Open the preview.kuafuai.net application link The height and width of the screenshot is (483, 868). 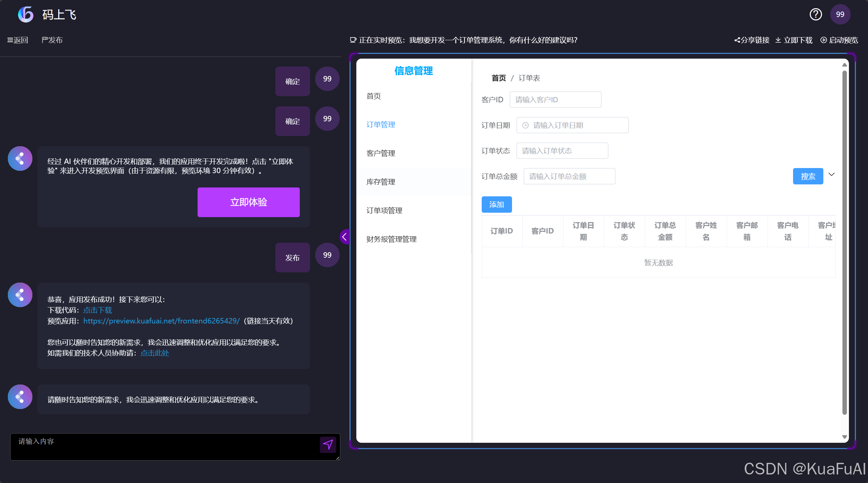[x=161, y=321]
